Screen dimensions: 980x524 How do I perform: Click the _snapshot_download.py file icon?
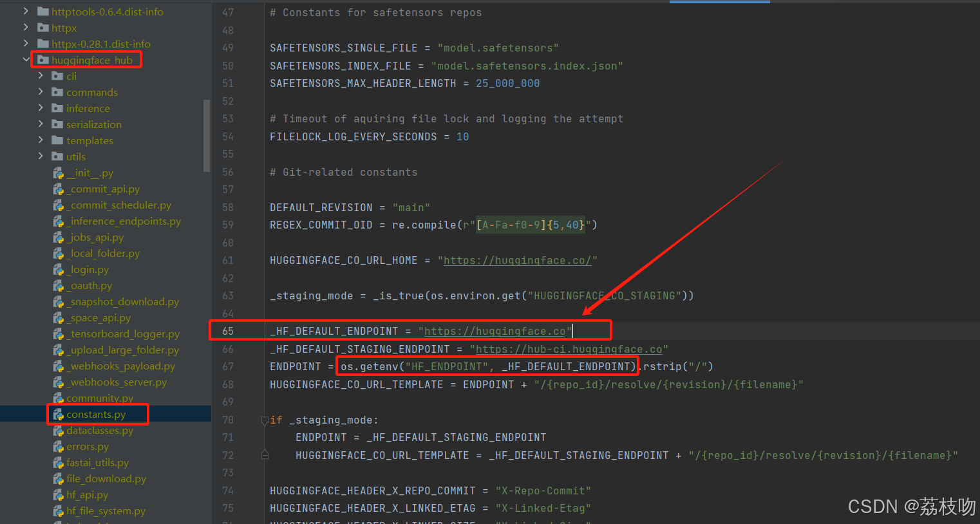point(59,301)
